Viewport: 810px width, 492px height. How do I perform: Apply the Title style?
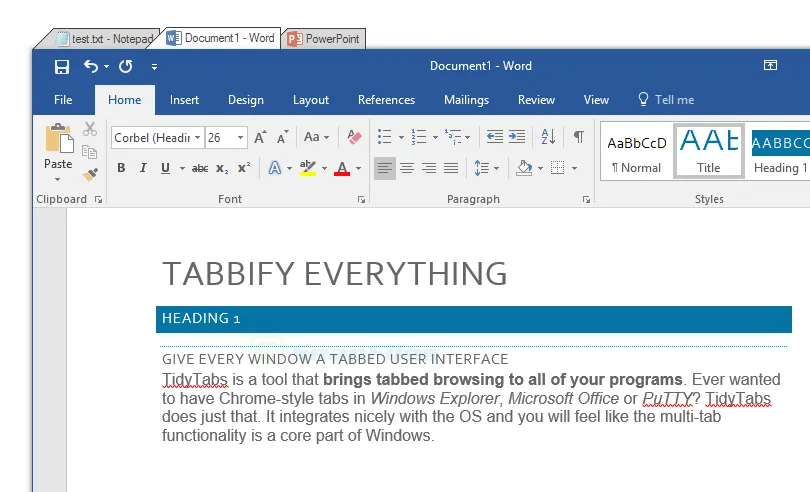pyautogui.click(x=709, y=151)
